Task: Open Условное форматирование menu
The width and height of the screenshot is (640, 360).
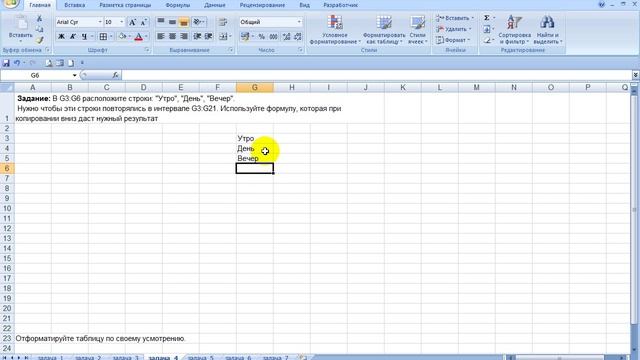Action: pos(335,30)
